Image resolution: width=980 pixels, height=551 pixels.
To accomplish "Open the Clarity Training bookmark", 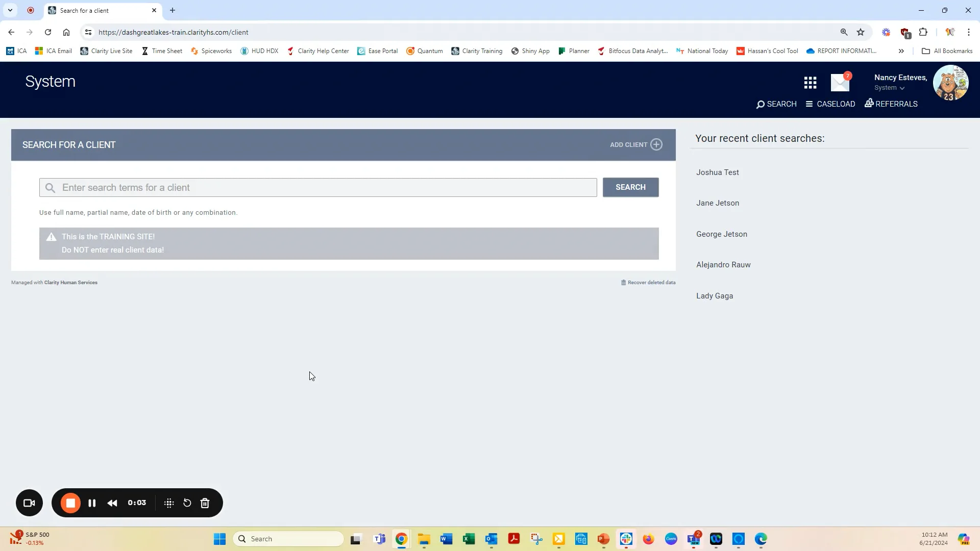I will [477, 51].
